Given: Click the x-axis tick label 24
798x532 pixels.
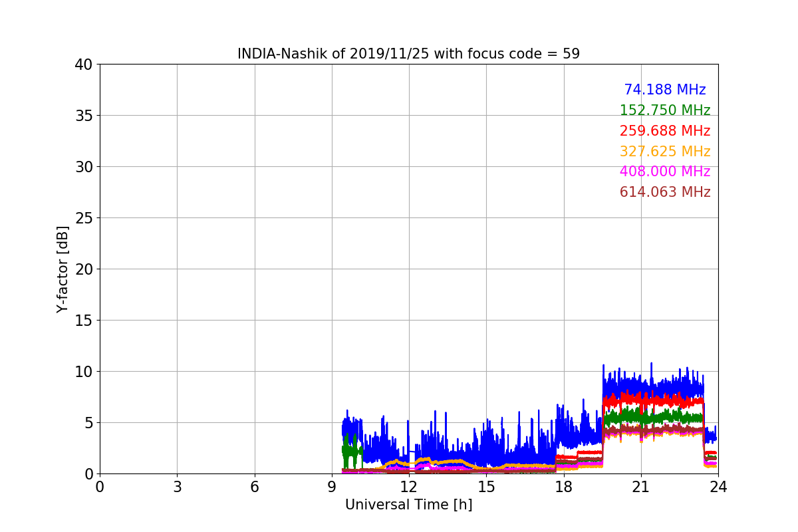Looking at the screenshot, I should [718, 487].
